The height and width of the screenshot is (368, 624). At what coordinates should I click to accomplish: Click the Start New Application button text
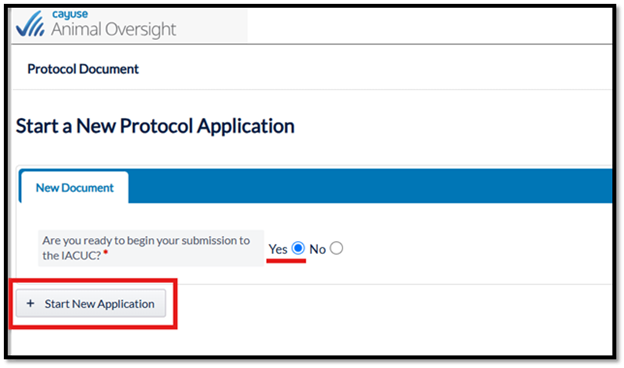pos(99,304)
